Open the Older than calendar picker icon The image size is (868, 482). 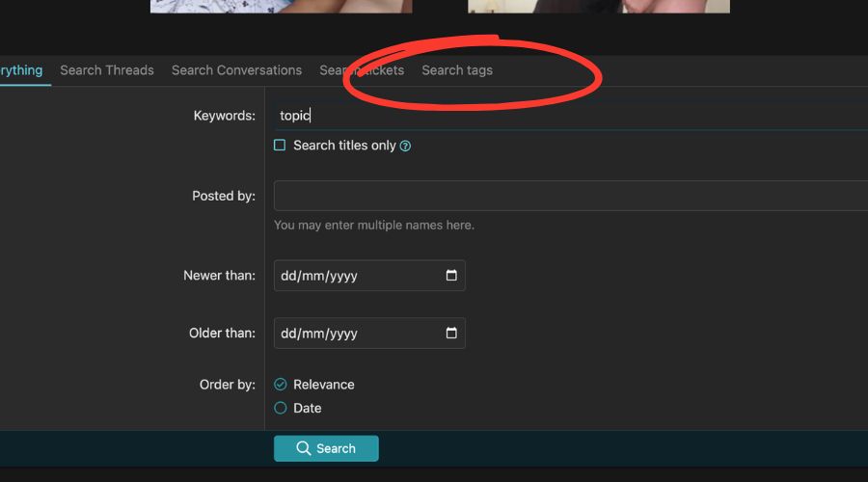click(451, 333)
